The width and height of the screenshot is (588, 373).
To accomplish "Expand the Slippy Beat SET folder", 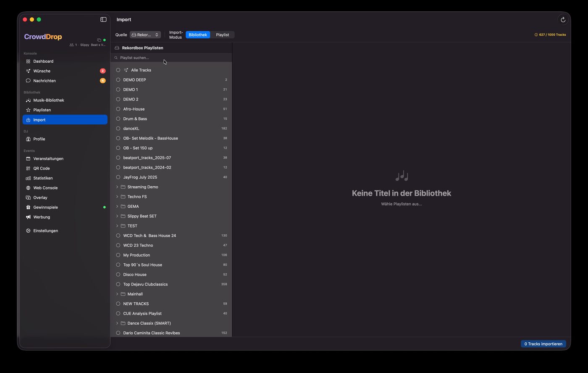I will [117, 216].
